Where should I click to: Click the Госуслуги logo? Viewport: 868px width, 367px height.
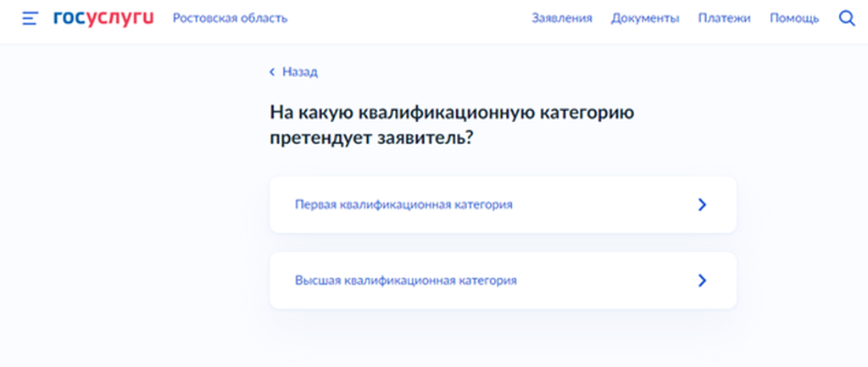pos(103,18)
